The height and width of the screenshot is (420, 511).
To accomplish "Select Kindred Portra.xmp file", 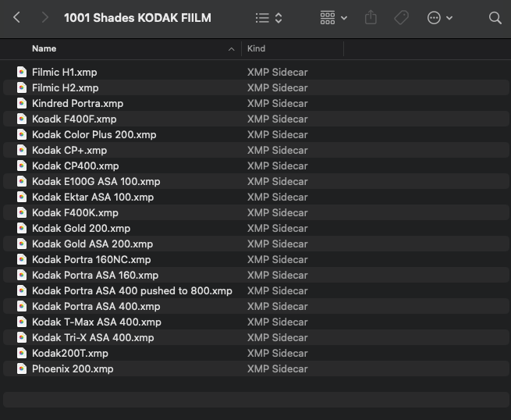I will coord(77,103).
